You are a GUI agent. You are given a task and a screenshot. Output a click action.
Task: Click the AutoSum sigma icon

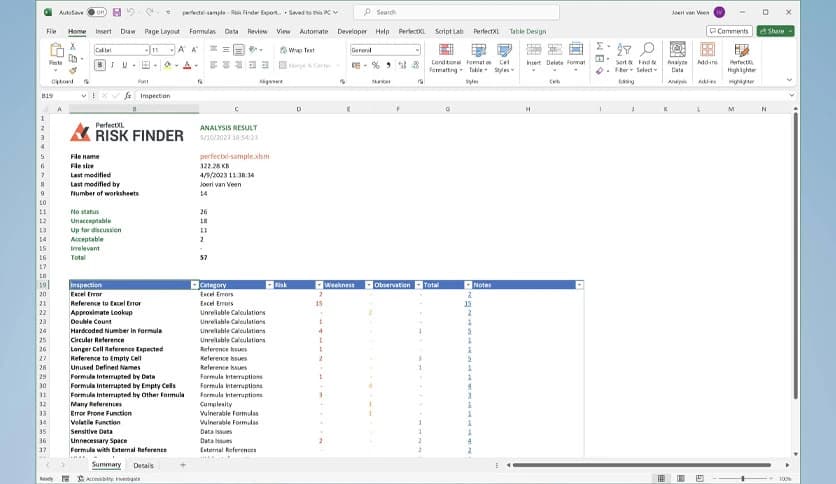point(599,45)
